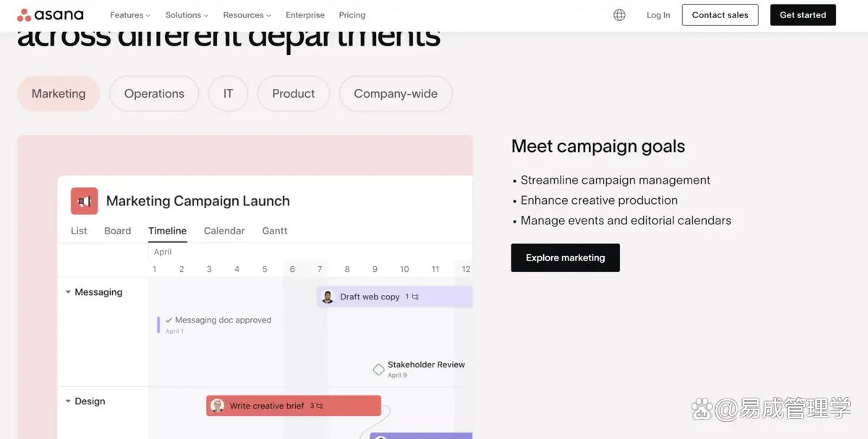Click the Asana logo icon

24,15
